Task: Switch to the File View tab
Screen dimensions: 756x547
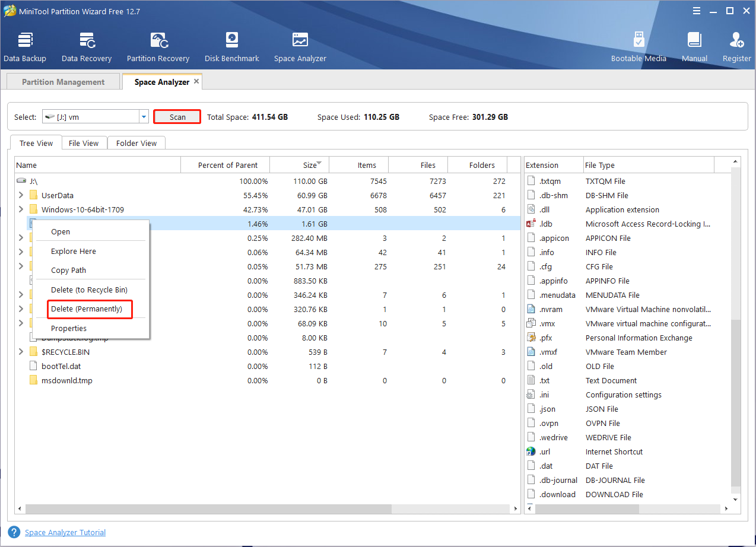Action: 84,143
